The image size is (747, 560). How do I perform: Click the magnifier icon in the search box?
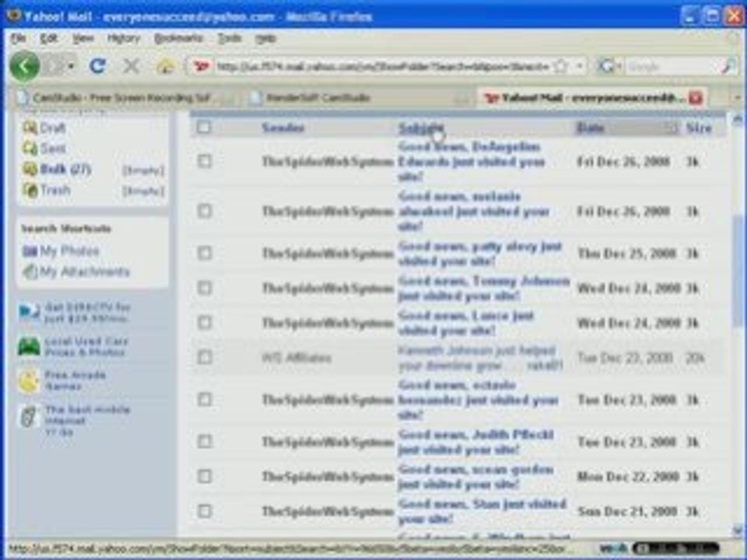(728, 66)
